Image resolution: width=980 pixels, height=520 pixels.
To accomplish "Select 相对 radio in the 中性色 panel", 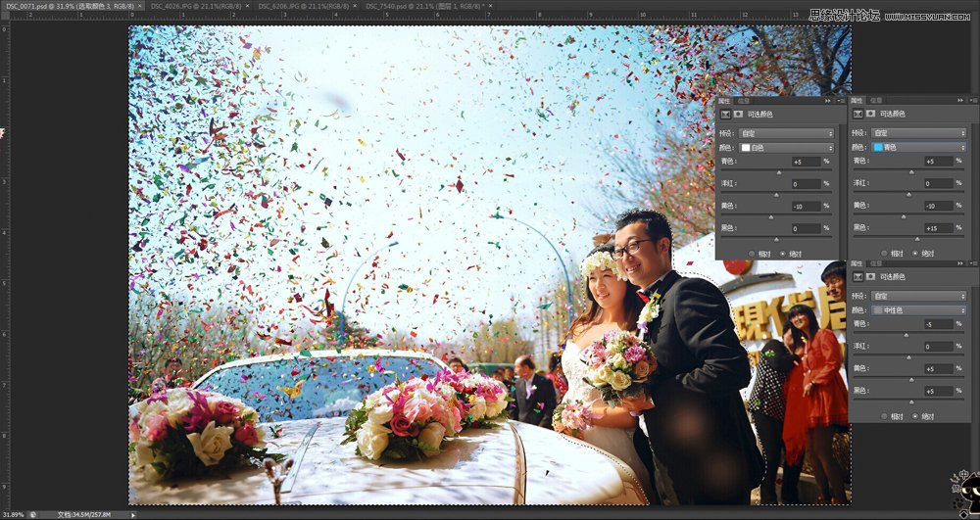I will [884, 416].
